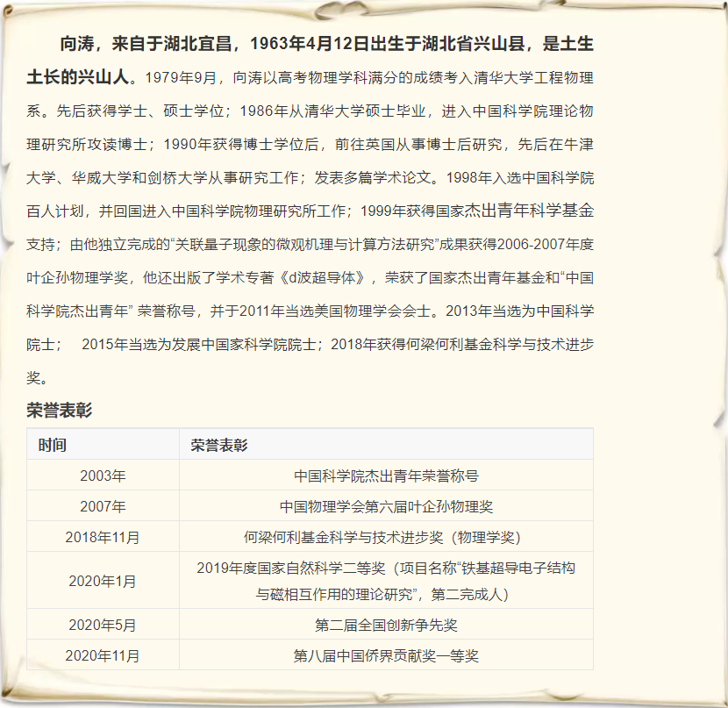Click the 2003年 table cell
This screenshot has width=728, height=708.
tap(103, 476)
